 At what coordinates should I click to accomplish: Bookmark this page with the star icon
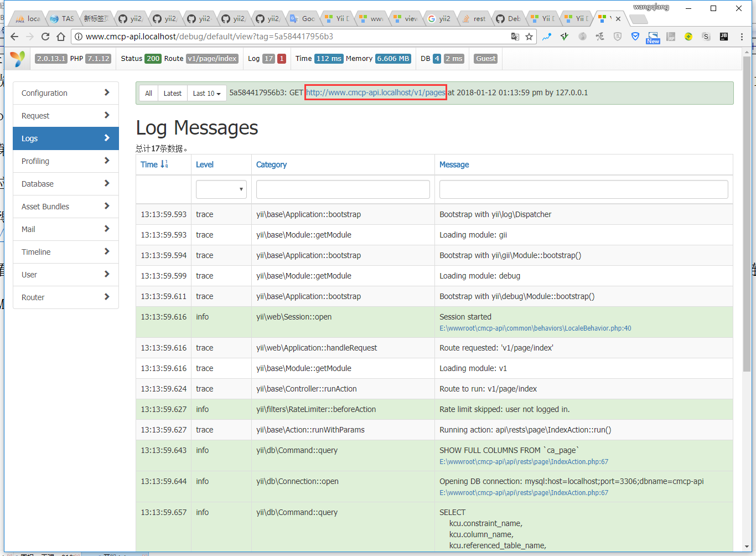[x=529, y=37]
